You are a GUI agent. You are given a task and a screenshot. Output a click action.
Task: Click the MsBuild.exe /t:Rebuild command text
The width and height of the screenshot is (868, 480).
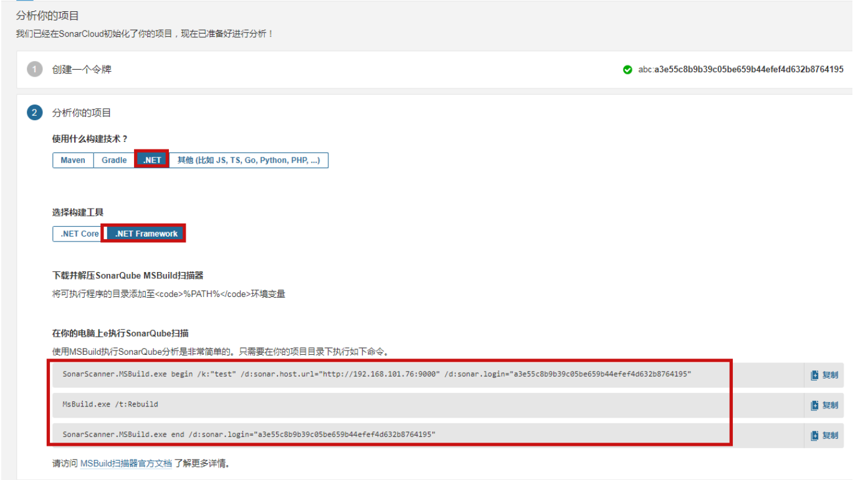(110, 404)
